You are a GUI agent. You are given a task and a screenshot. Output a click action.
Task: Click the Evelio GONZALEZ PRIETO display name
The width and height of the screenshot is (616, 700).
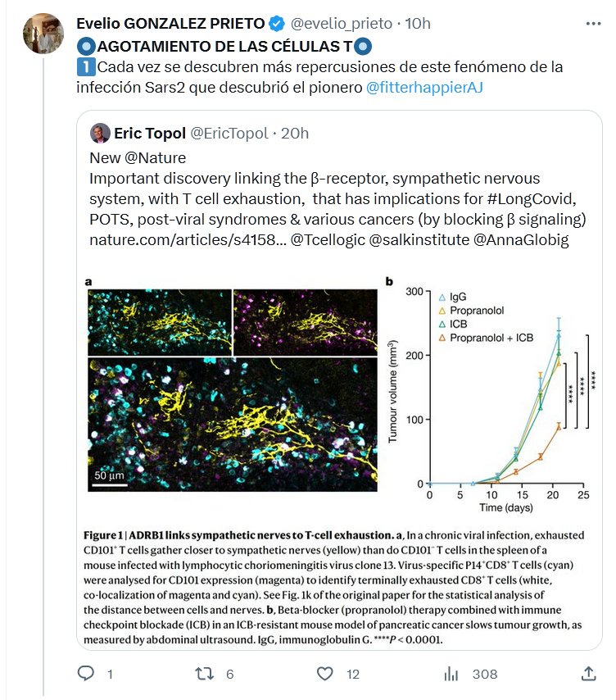[x=170, y=24]
